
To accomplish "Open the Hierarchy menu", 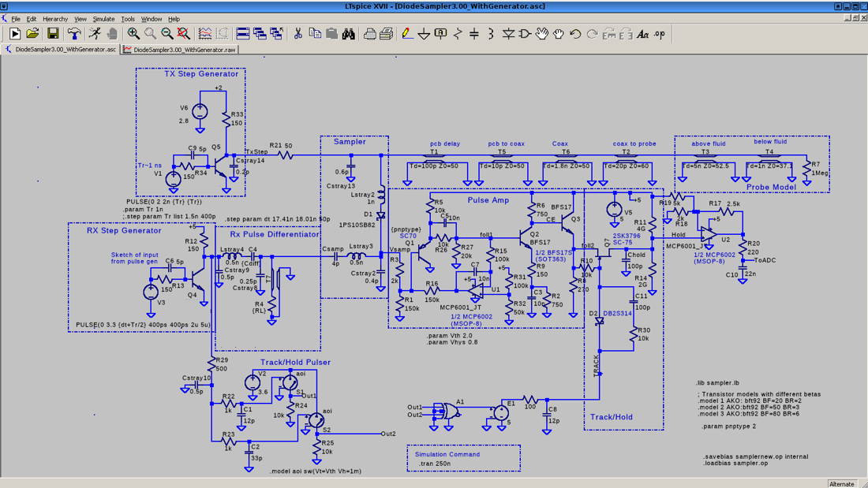I will (x=54, y=19).
